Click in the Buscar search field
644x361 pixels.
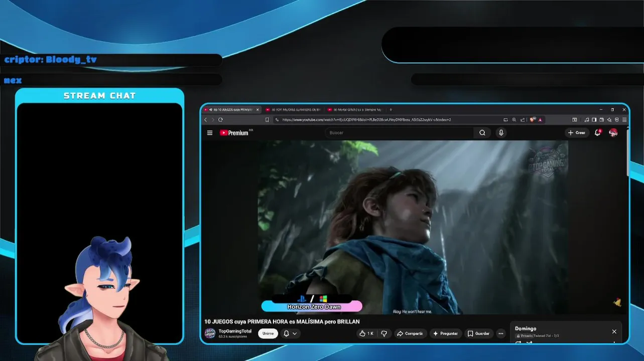tap(399, 133)
